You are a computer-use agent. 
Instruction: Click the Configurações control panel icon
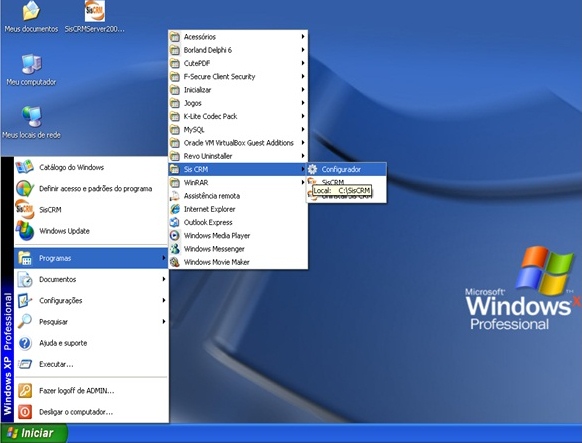coord(24,301)
